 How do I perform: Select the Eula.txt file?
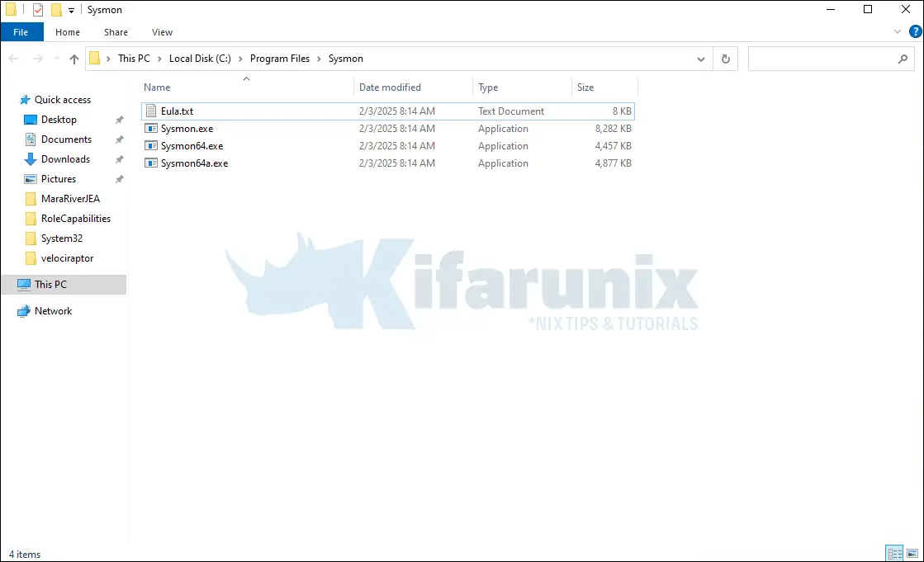click(388, 111)
